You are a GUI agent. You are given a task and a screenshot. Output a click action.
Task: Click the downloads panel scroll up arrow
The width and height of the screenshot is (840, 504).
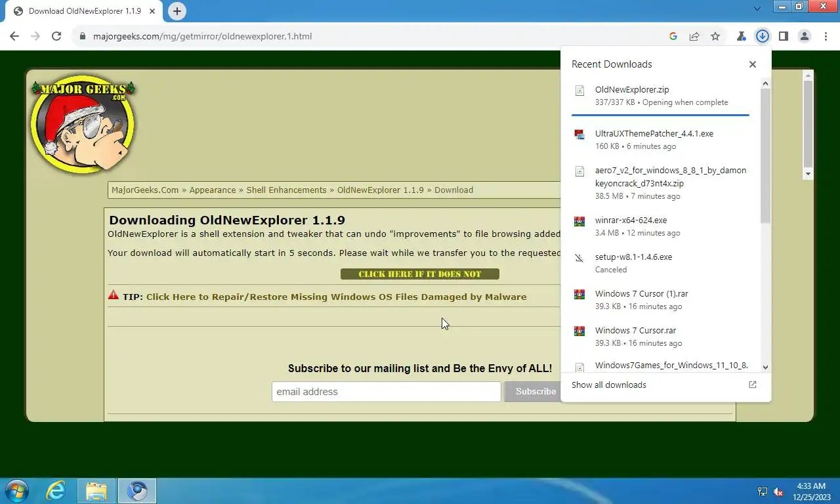765,83
